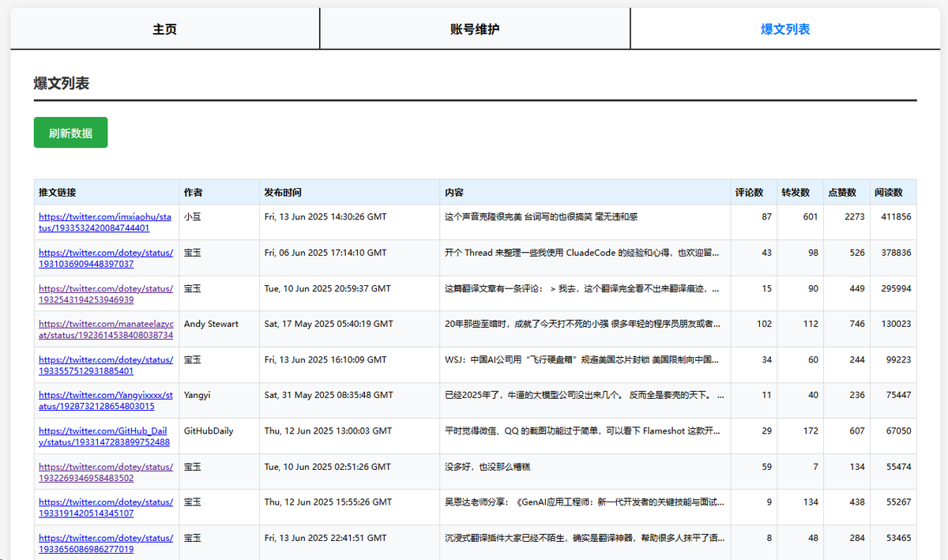Open dotey tweet link 1931036909448397037

coord(105,258)
